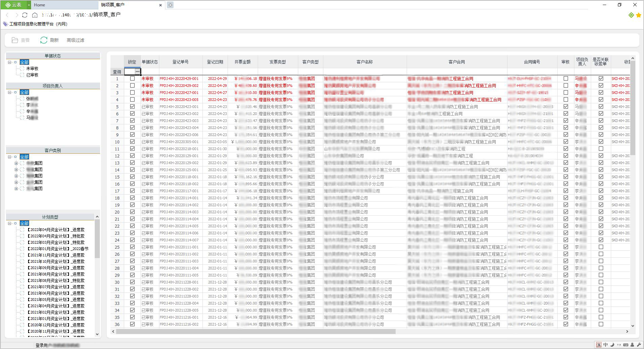Select 全部 under 项目负责人
Viewport: 644px width, 349px height.
click(x=24, y=92)
